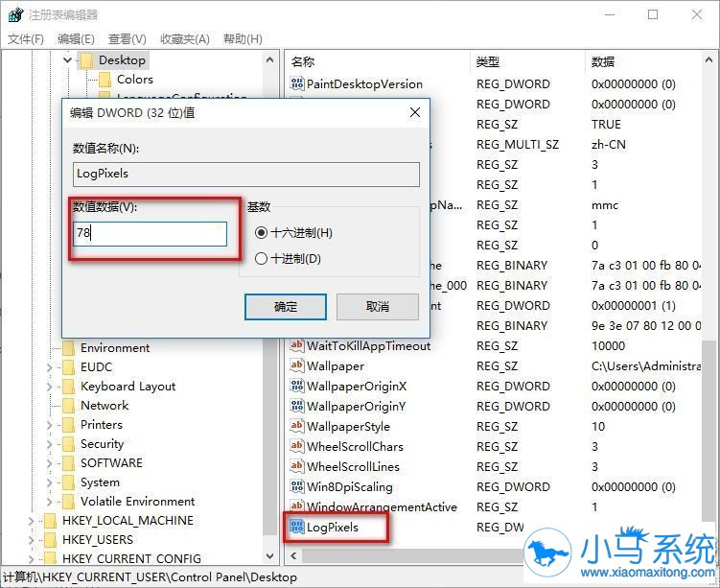Expand the Printers tree node
This screenshot has width=720, height=588.
[49, 425]
